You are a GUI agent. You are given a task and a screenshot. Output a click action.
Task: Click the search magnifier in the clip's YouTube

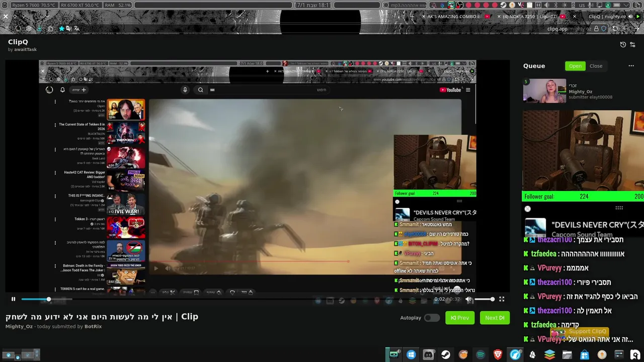point(200,90)
